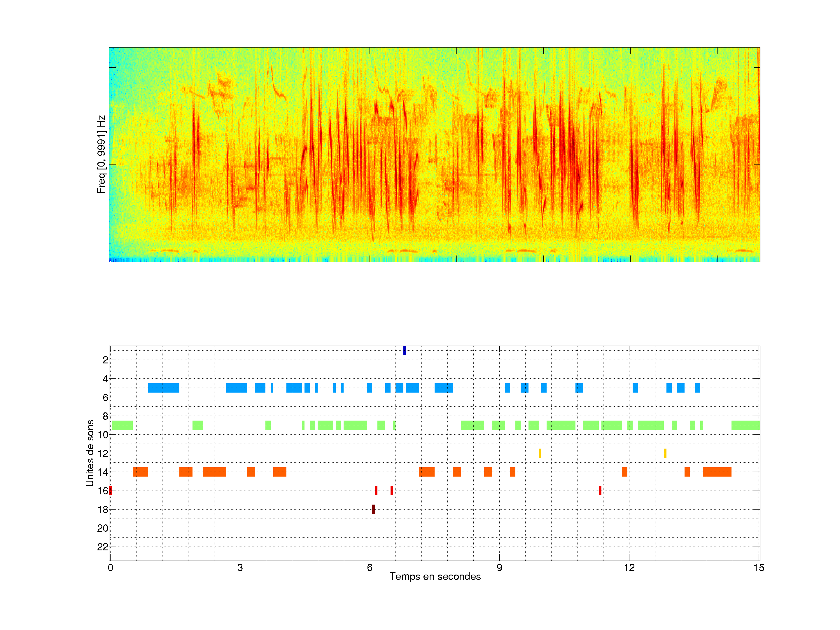Click the x-axis tick label 3
The image size is (840, 630).
(x=240, y=568)
